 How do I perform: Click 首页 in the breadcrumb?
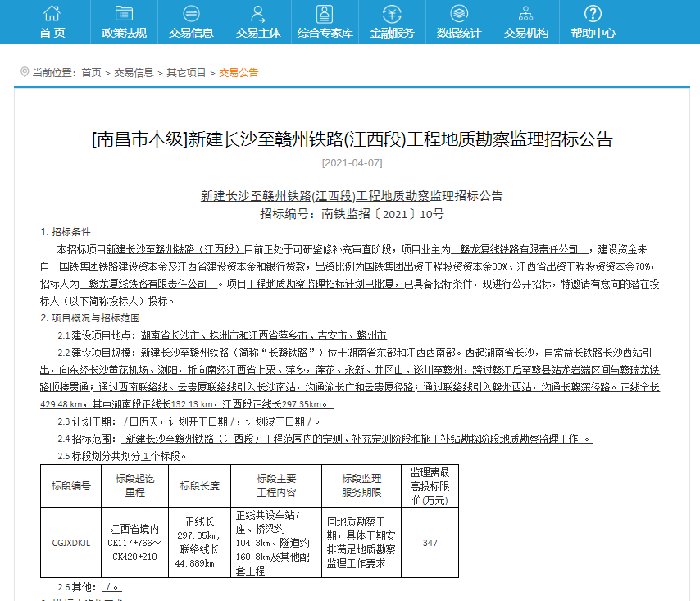pyautogui.click(x=92, y=73)
